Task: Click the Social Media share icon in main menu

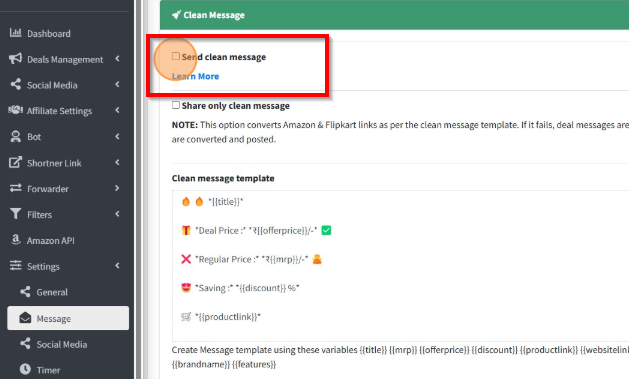Action: (x=16, y=84)
